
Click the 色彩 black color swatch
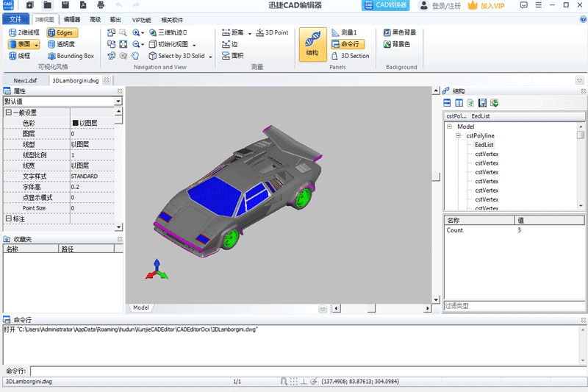[x=75, y=123]
